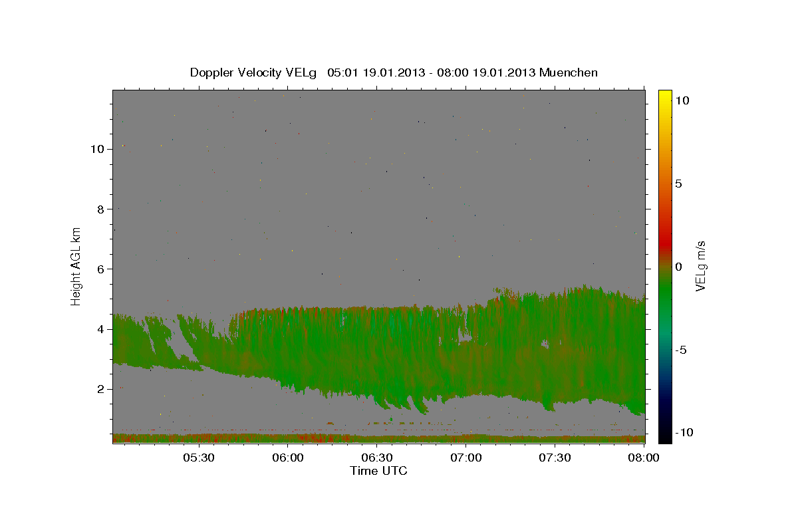Click the height axis label 8
The height and width of the screenshot is (532, 798).
pyautogui.click(x=101, y=209)
